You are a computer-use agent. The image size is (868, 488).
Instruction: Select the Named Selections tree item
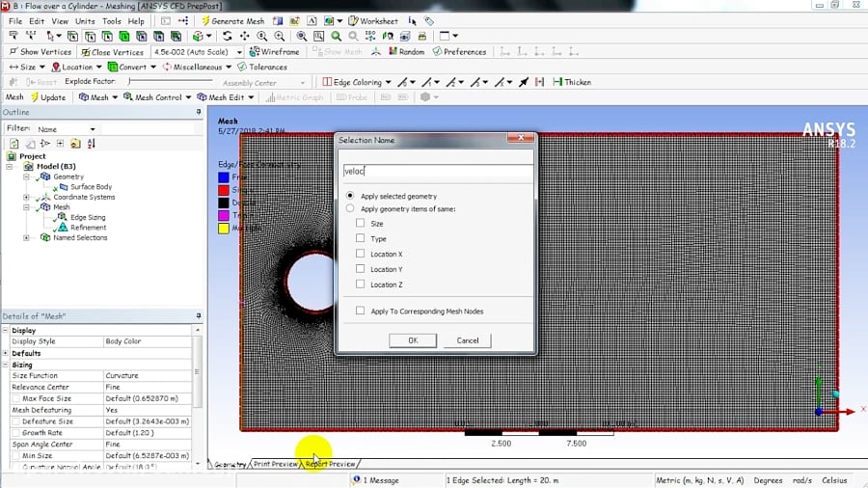(x=80, y=237)
